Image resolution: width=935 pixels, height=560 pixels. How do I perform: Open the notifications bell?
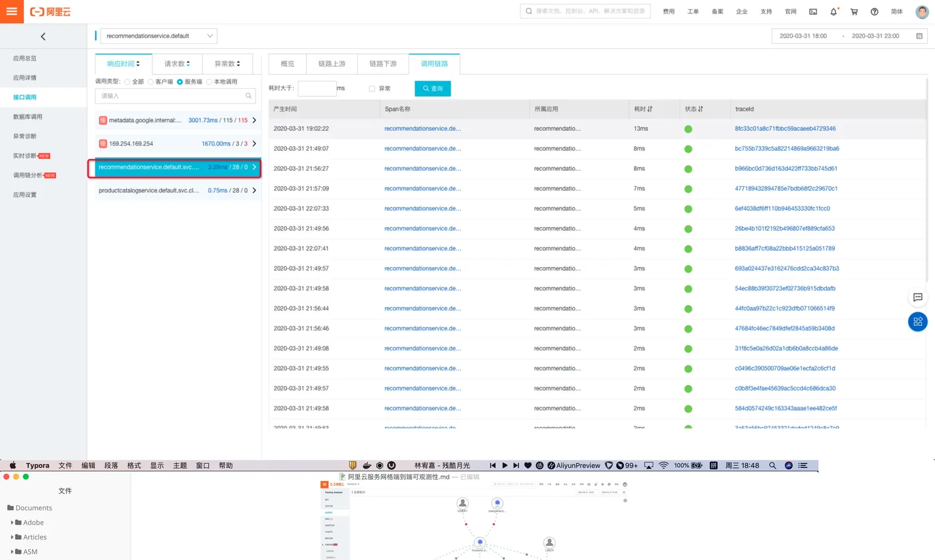tap(833, 11)
